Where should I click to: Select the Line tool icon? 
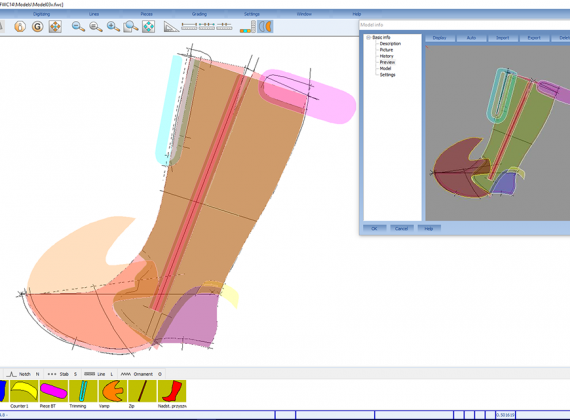click(x=89, y=374)
